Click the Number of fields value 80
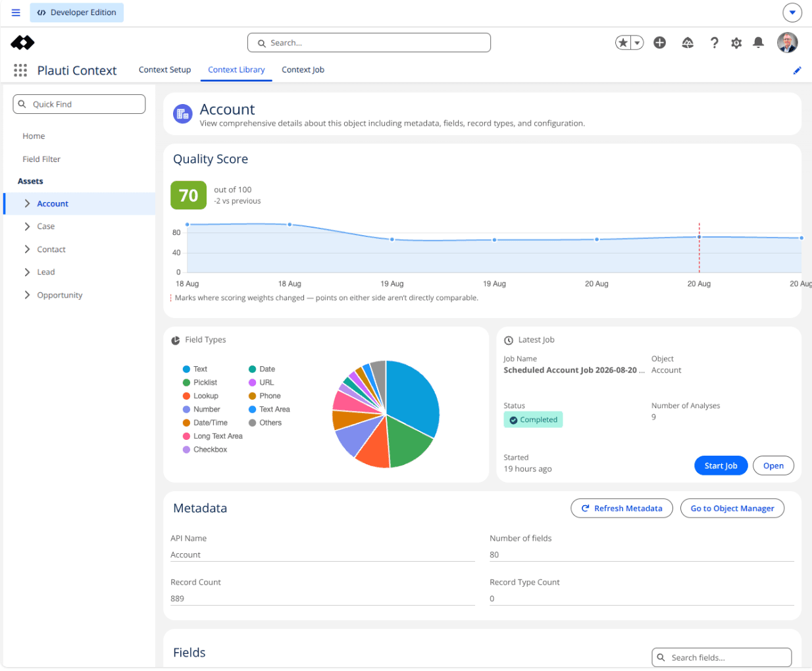 tap(494, 555)
